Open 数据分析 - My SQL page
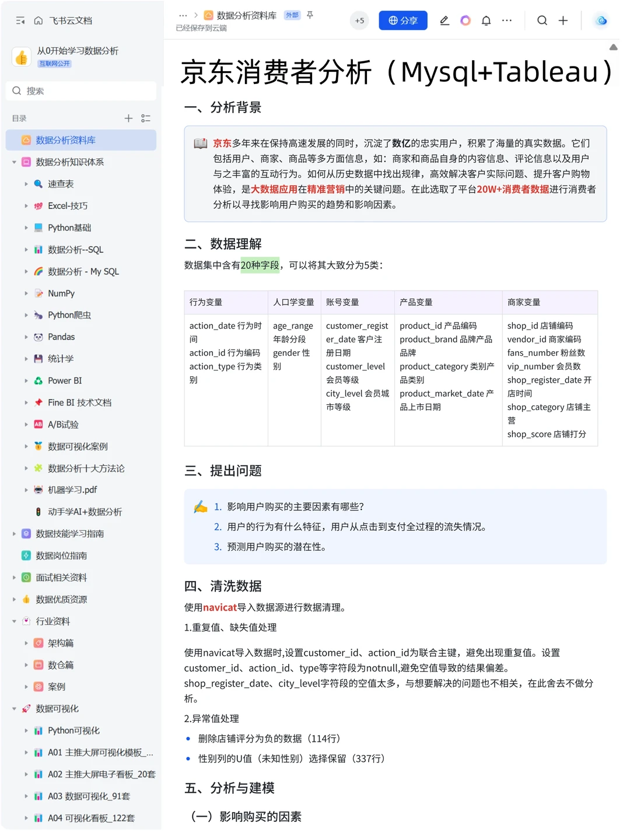This screenshot has height=840, width=630. coord(83,271)
